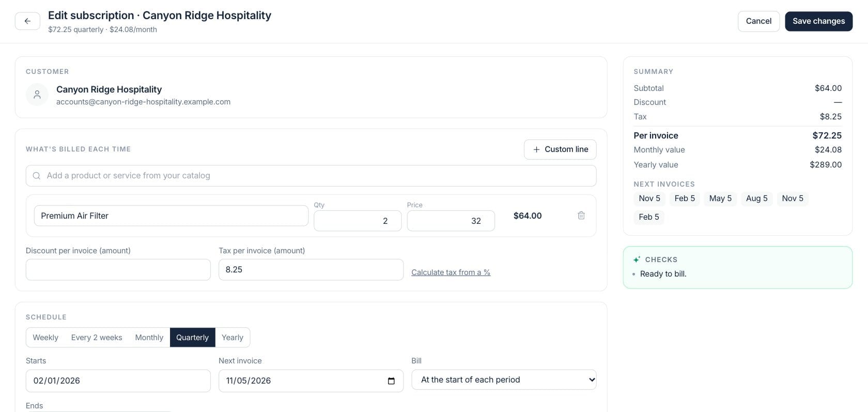
Task: Click the Summary Tax value $8.25
Action: tap(831, 117)
